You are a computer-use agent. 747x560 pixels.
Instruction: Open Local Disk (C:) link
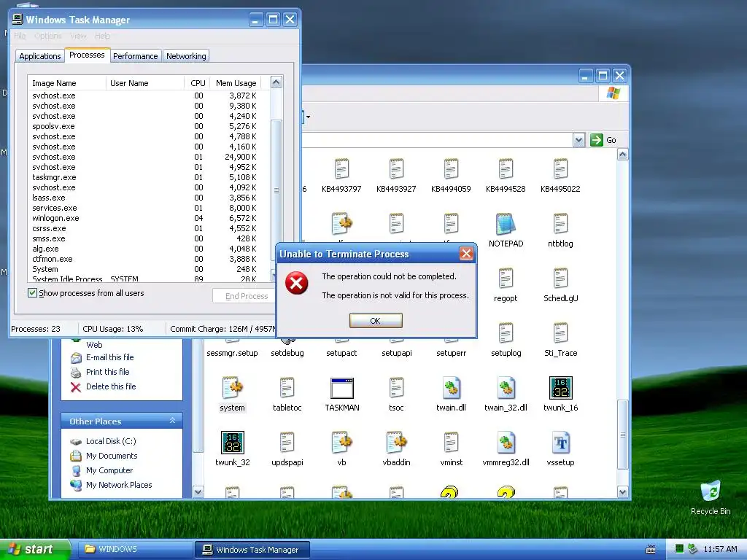(111, 441)
